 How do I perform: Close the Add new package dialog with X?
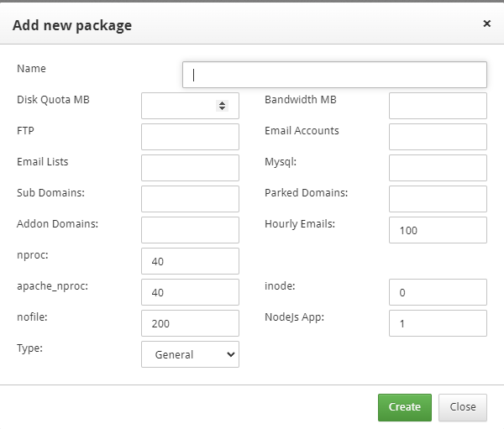point(486,24)
